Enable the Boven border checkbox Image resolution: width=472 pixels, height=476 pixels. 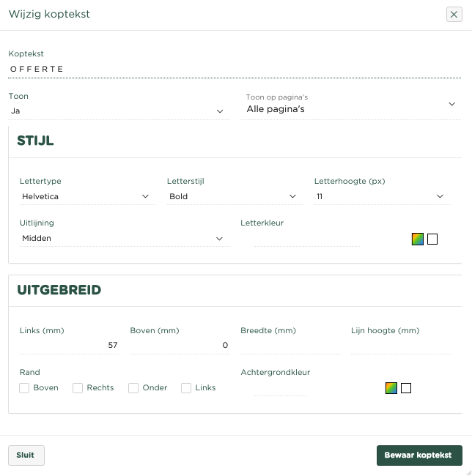[25, 388]
